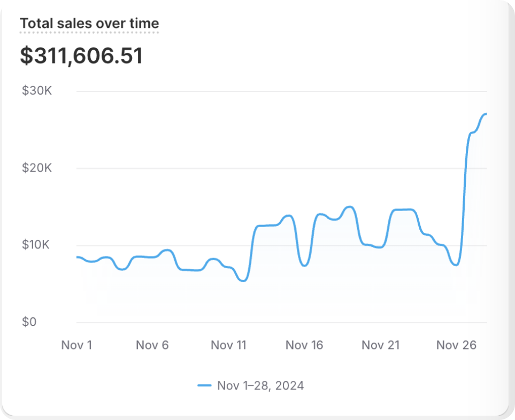
Task: Click the $20K y-axis label
Action: (x=36, y=168)
